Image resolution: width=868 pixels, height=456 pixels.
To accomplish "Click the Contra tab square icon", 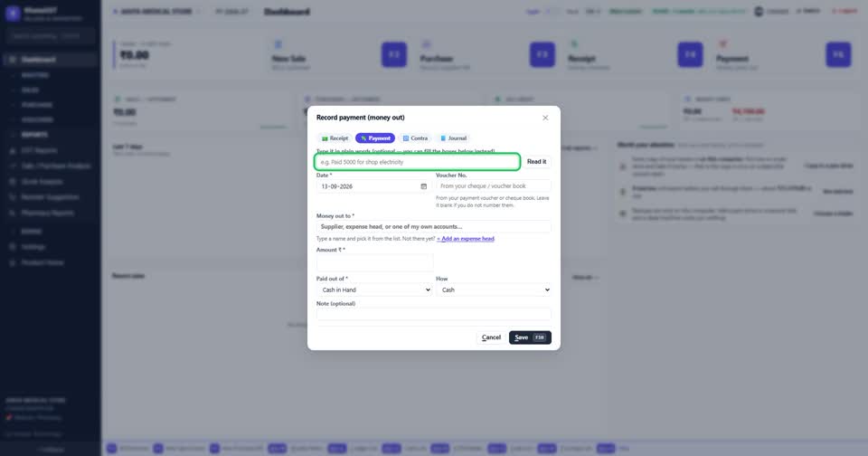I will coord(406,138).
